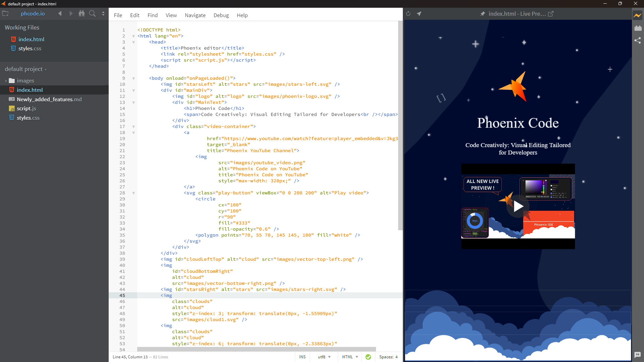
Task: Click on the YouTube video thumbnail in preview
Action: click(x=518, y=206)
